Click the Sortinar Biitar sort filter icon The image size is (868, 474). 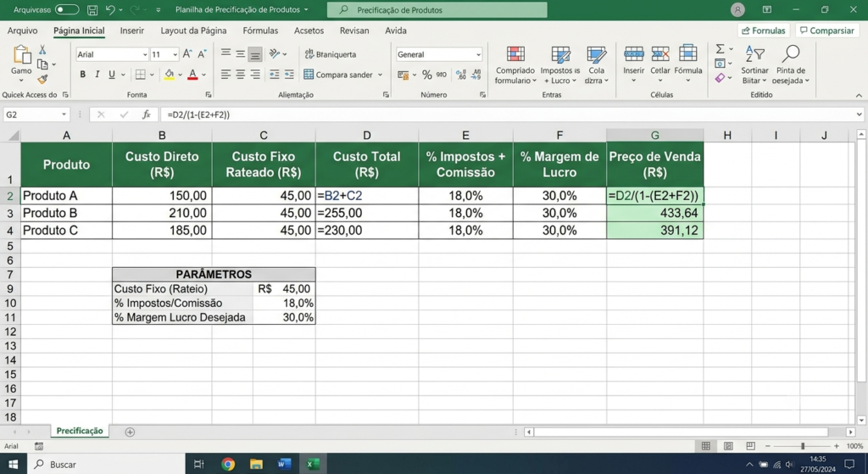point(754,53)
